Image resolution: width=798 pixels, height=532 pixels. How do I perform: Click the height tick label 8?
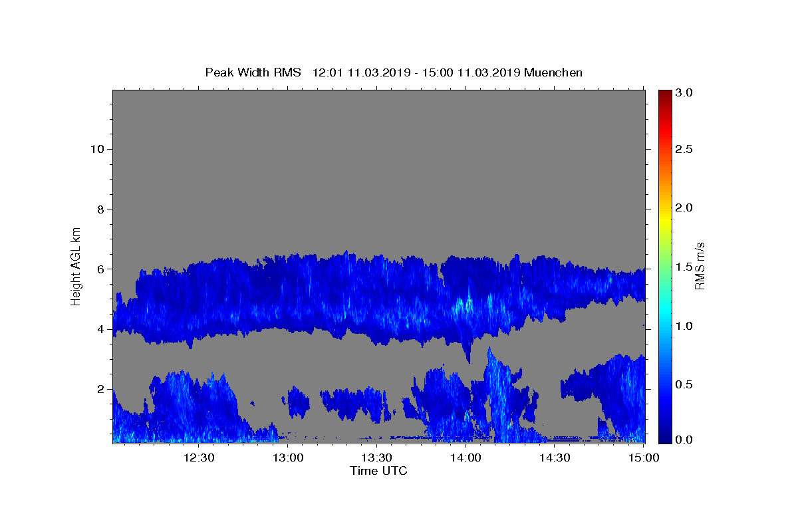tap(100, 209)
